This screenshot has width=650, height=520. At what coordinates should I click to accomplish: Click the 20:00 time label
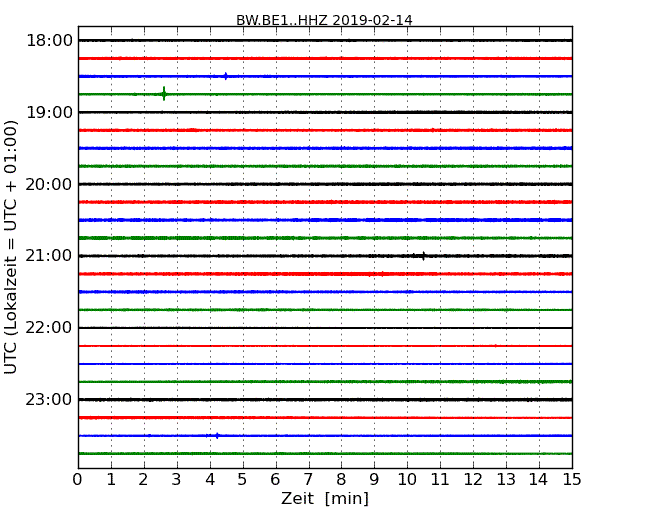(x=49, y=184)
